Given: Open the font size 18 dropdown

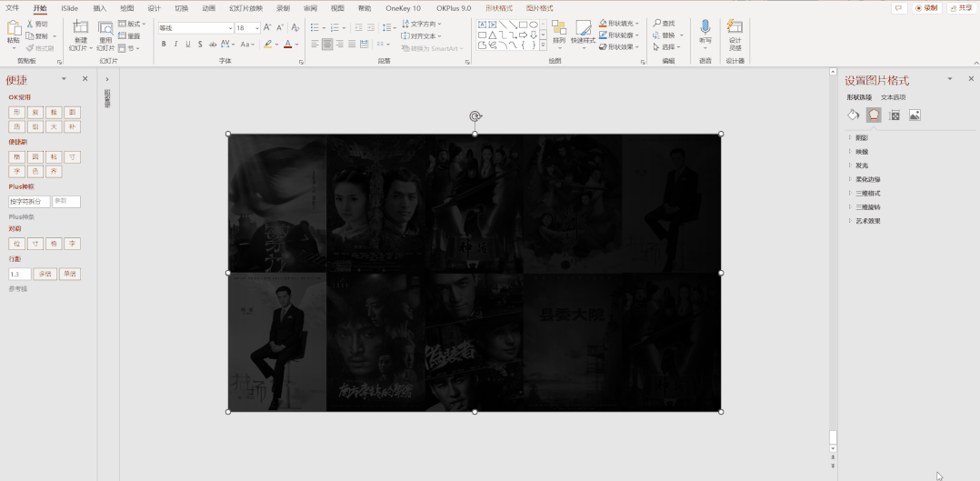Looking at the screenshot, I should (x=257, y=28).
